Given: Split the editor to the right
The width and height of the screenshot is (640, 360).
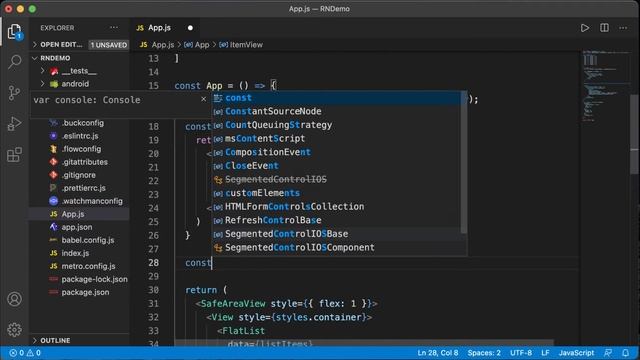Looking at the screenshot, I should [604, 28].
